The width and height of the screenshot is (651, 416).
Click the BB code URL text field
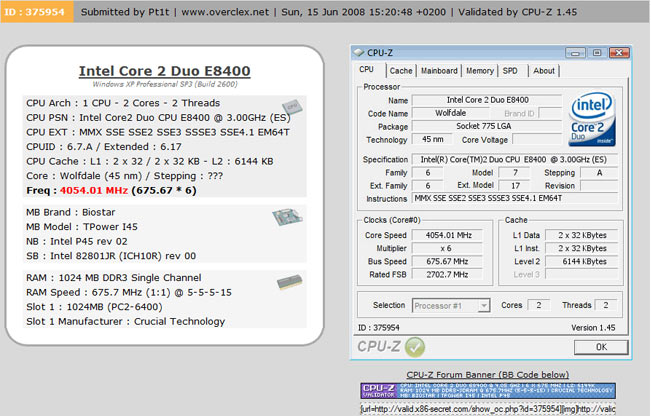(488, 409)
